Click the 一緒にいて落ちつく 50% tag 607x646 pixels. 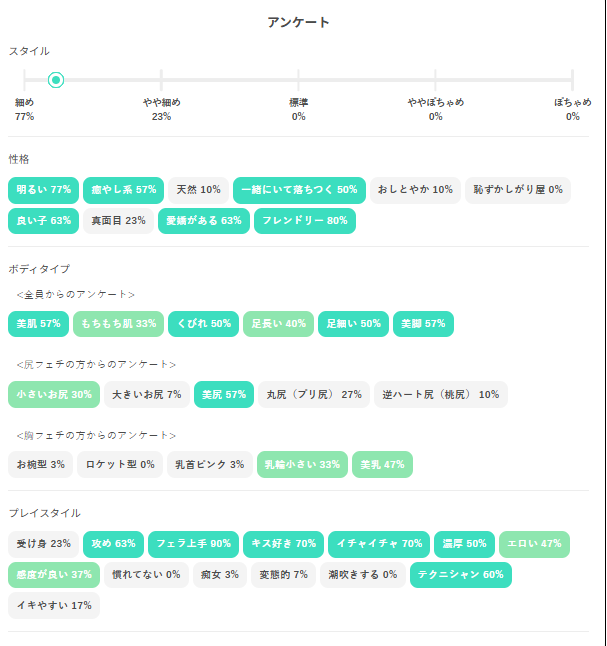(x=299, y=190)
